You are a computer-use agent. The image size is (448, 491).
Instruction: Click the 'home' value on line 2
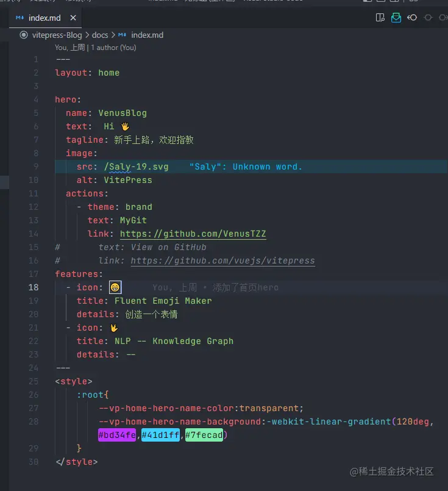pyautogui.click(x=109, y=73)
